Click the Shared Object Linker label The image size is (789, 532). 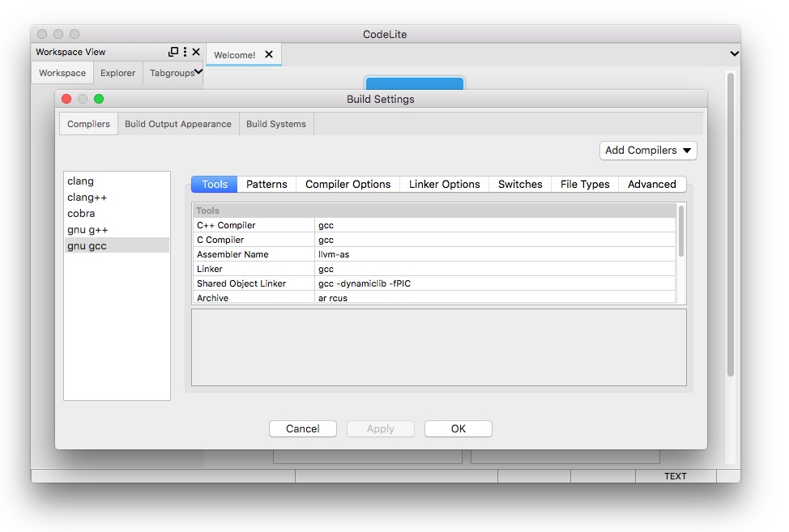[x=241, y=283]
